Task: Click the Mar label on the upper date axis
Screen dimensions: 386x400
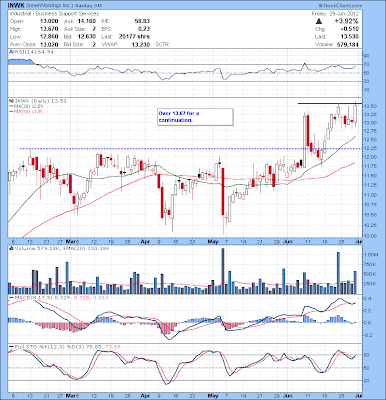Action: click(x=71, y=241)
